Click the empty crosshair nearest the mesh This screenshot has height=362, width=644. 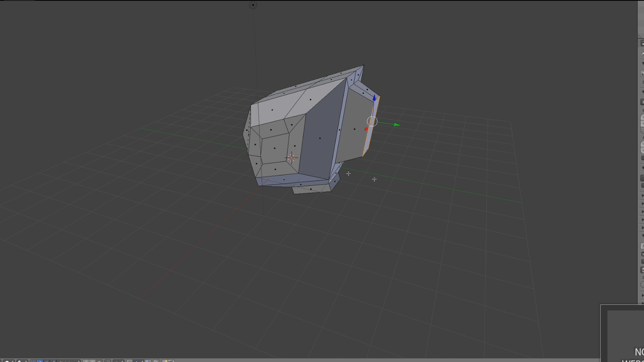click(348, 174)
